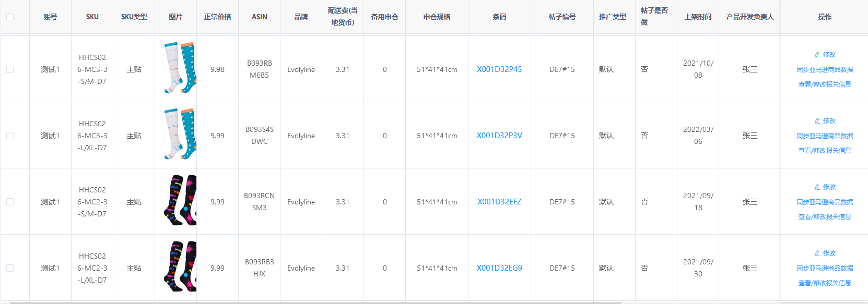Open sock thumbnail for ASIN B093RBM6B5
The image size is (868, 304).
click(x=180, y=68)
